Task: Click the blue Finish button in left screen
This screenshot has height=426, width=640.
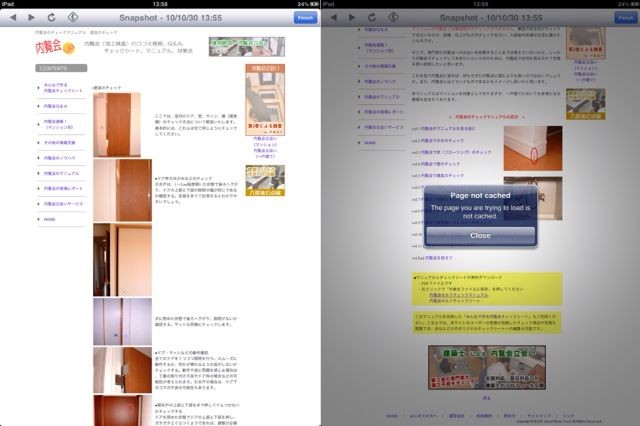Action: pos(305,18)
